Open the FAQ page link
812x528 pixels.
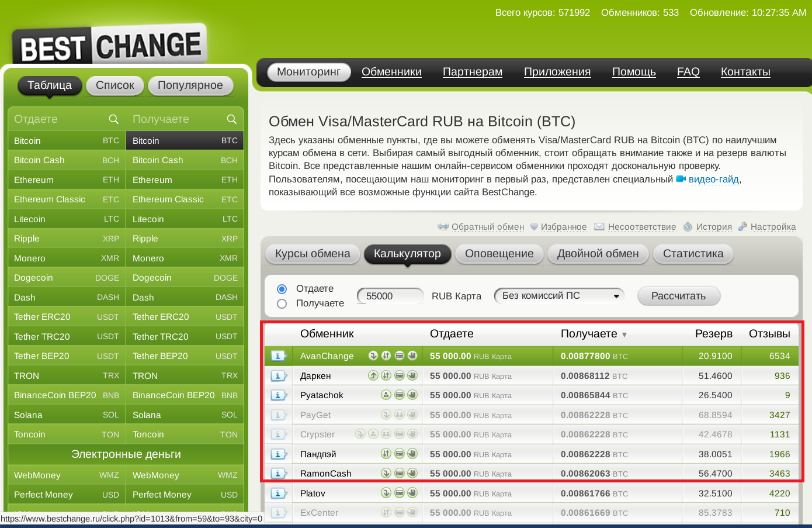point(688,72)
